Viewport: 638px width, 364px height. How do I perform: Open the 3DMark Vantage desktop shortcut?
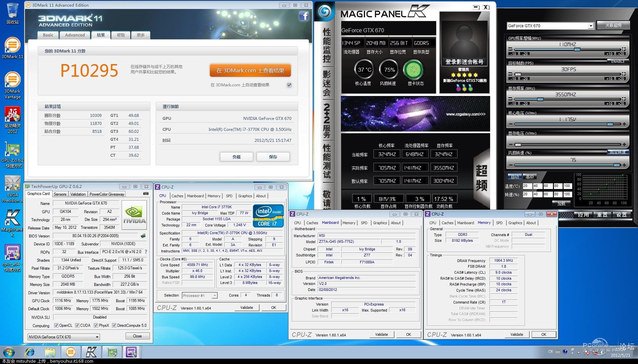12,85
